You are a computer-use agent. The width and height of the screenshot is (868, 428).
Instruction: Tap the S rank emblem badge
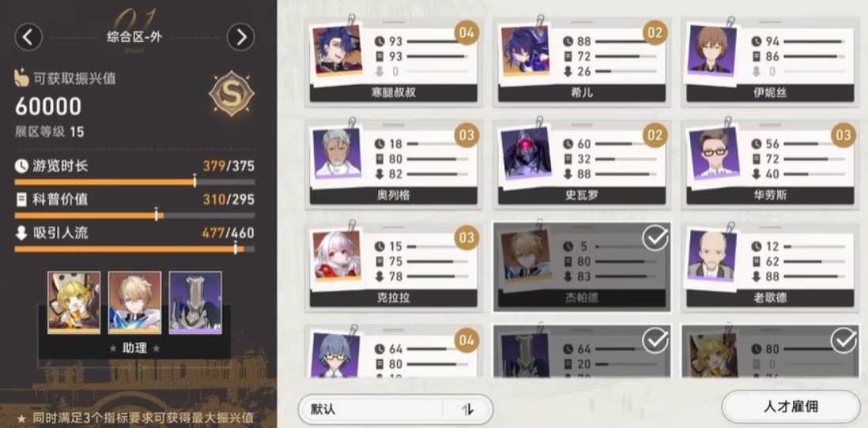232,93
